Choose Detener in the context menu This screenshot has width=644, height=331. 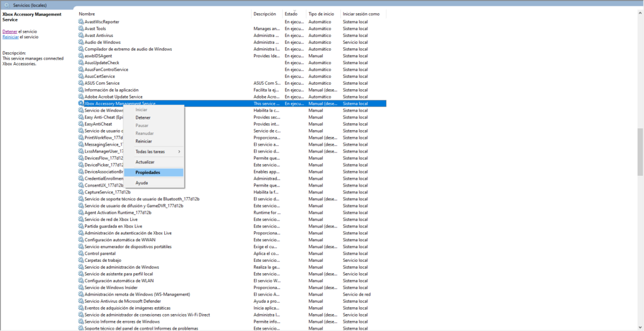pos(143,117)
